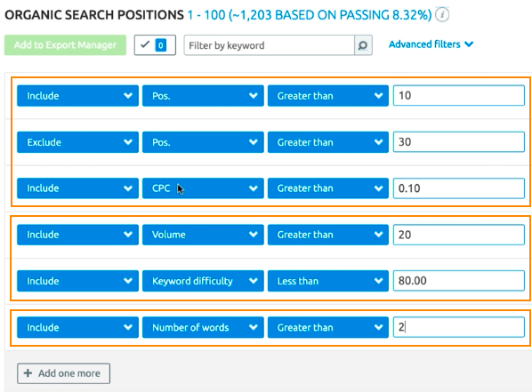
Task: Open Include dropdown in Keyword difficulty row
Action: pos(77,281)
